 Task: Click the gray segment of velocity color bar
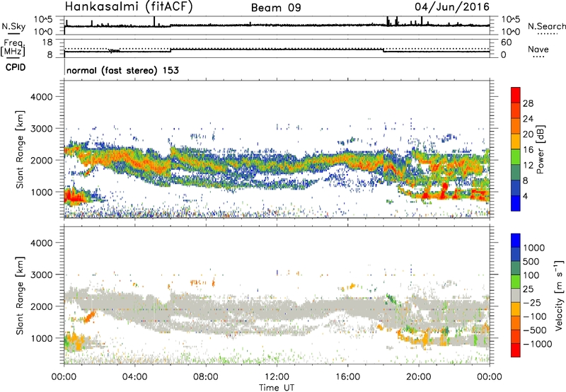(x=516, y=295)
